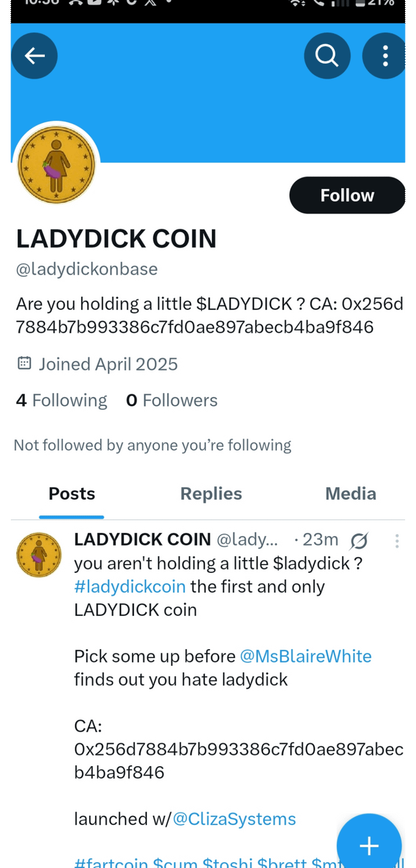This screenshot has height=868, width=416.
Task: Tap the crossed-circle icon beside 23m
Action: pos(359,541)
